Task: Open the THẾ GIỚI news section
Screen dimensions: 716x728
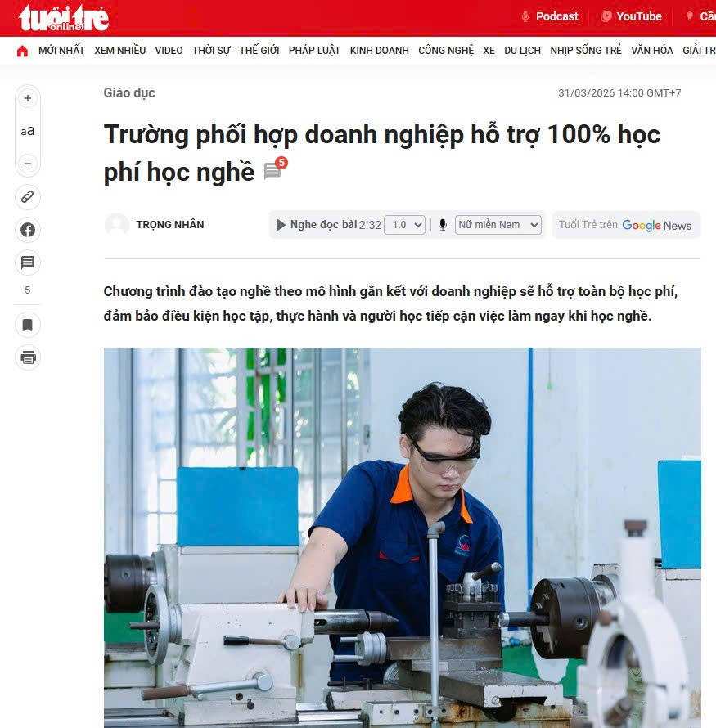Action: pos(259,51)
